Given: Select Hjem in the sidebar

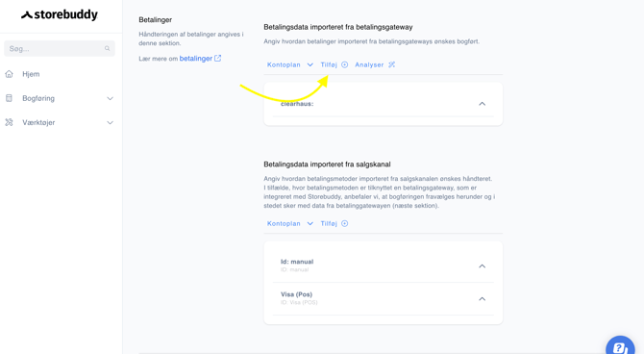Looking at the screenshot, I should [x=31, y=74].
